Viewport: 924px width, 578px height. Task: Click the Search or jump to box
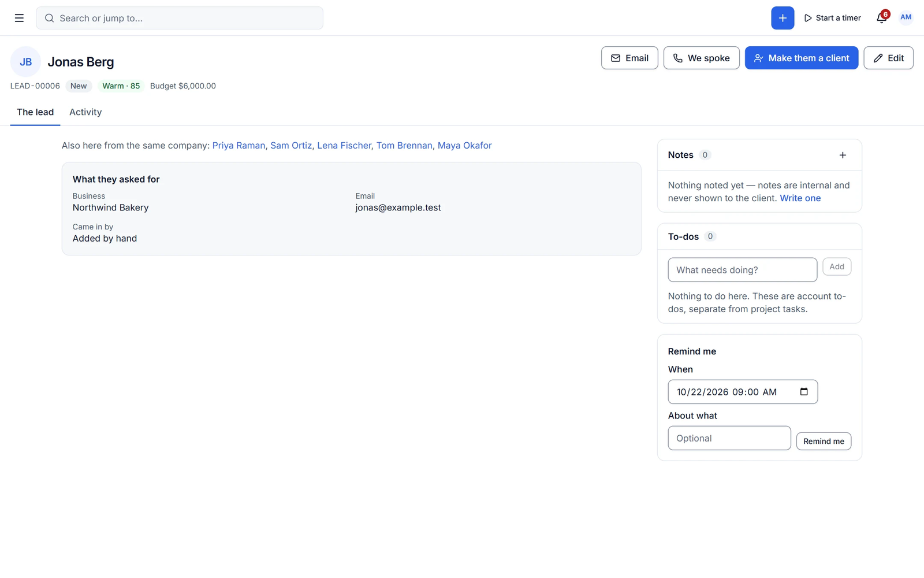(180, 18)
